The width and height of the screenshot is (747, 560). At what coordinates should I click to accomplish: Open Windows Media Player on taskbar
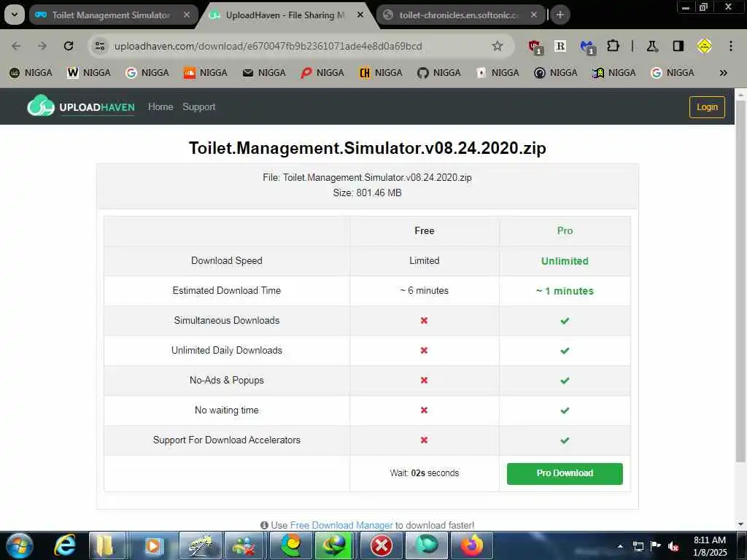(152, 545)
